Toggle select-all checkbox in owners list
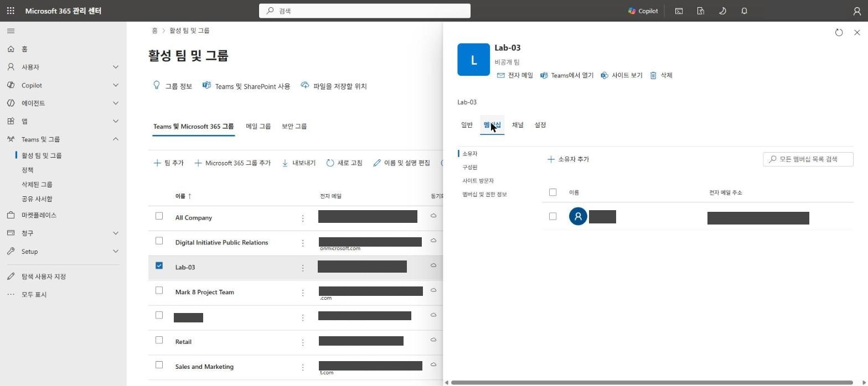Image resolution: width=868 pixels, height=386 pixels. [x=552, y=192]
